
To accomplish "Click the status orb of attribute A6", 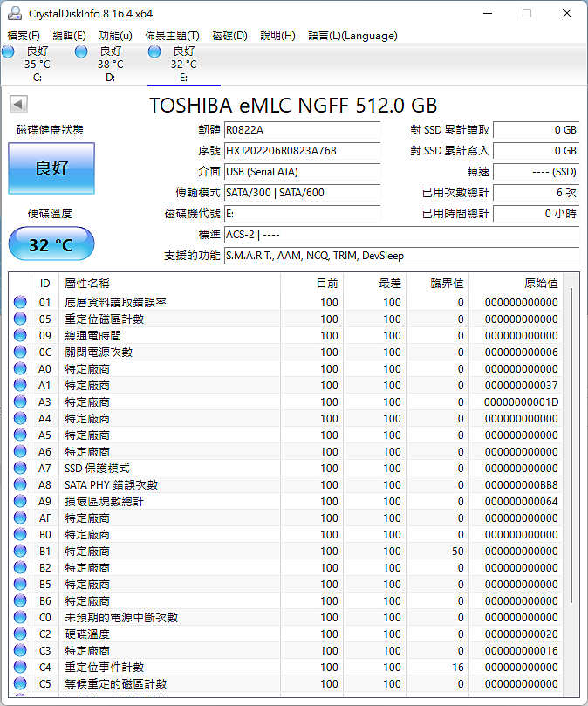I will pyautogui.click(x=20, y=451).
